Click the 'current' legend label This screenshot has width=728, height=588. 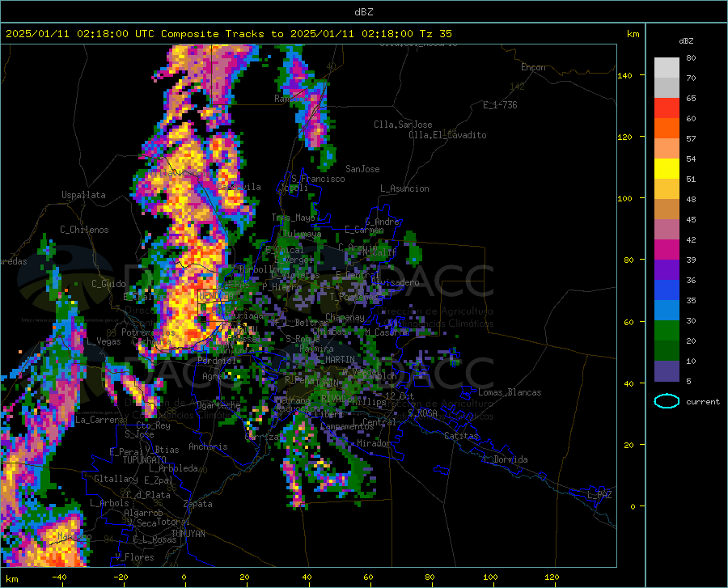(703, 401)
